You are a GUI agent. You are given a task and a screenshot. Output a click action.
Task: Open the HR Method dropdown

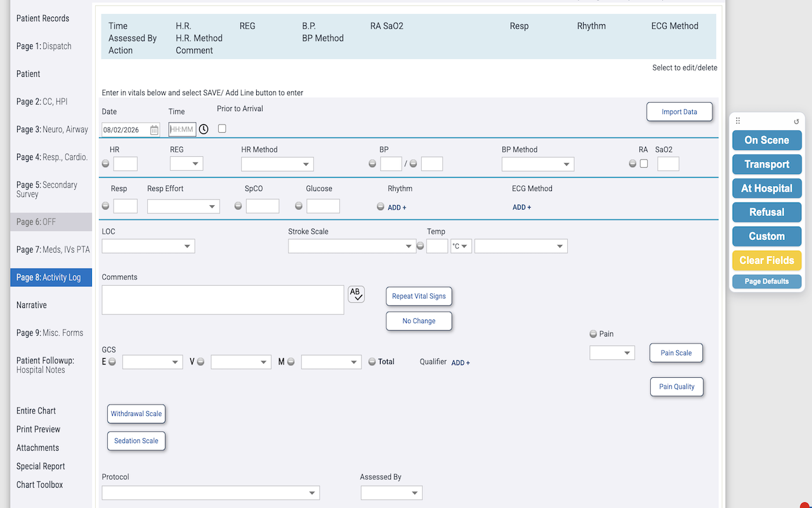277,164
